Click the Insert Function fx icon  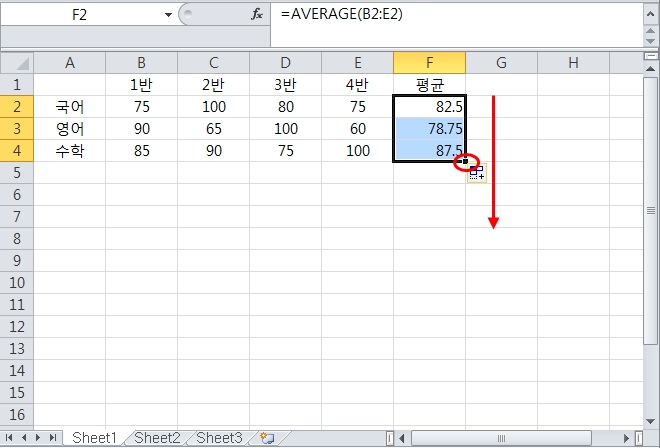click(257, 14)
